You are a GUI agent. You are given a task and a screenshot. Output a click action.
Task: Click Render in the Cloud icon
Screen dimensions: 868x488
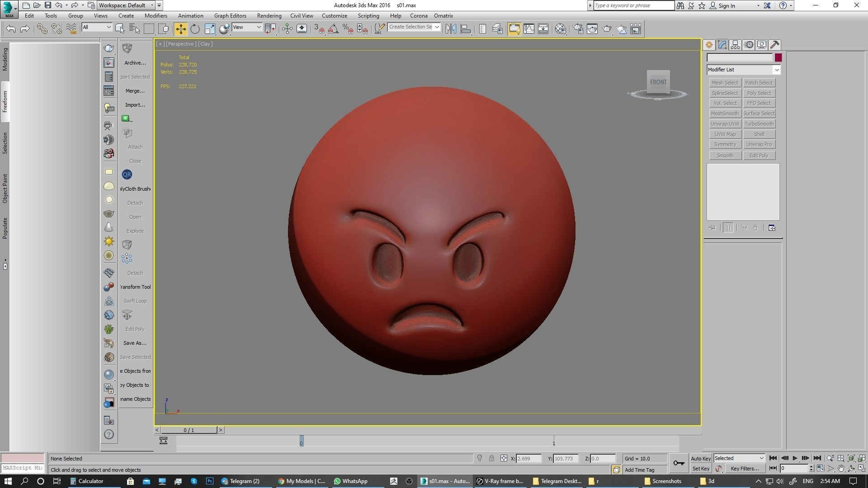tap(622, 29)
